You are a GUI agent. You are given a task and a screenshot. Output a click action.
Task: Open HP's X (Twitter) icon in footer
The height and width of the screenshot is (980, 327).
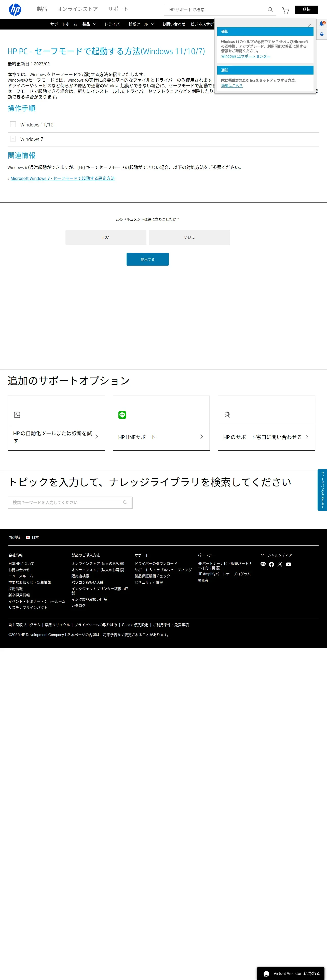(x=280, y=564)
